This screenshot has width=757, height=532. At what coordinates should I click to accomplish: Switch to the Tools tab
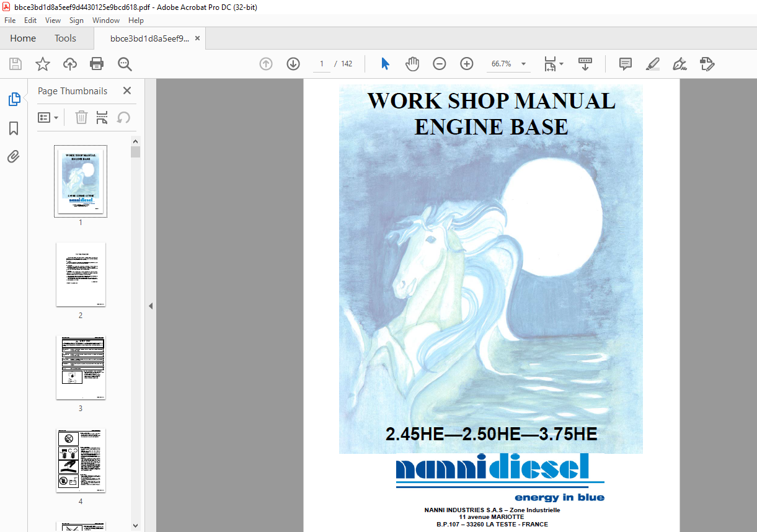[65, 38]
